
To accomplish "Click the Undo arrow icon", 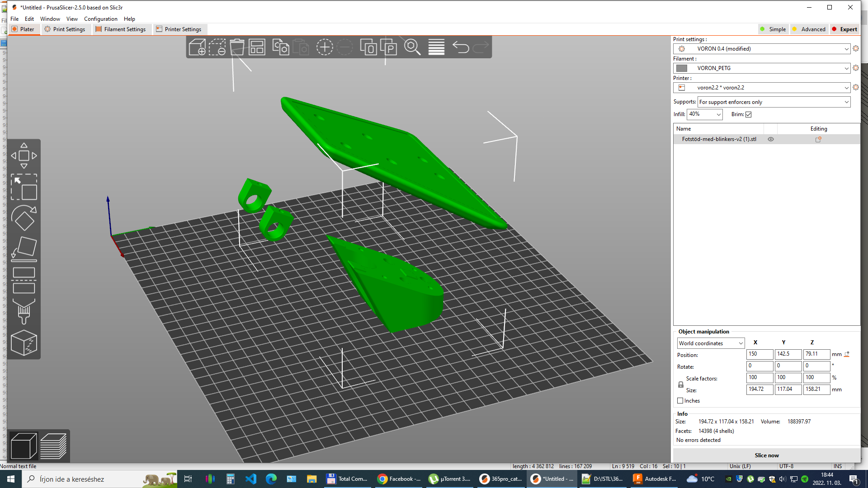I will (x=461, y=47).
